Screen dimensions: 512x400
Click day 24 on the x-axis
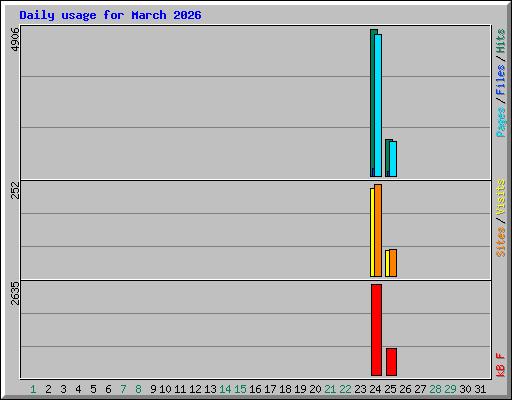(x=375, y=389)
